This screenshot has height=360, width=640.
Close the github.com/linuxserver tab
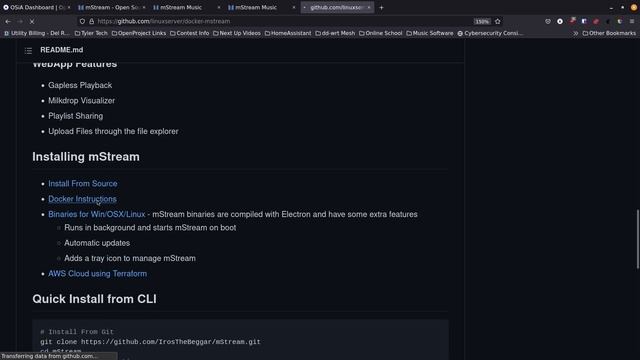369,7
